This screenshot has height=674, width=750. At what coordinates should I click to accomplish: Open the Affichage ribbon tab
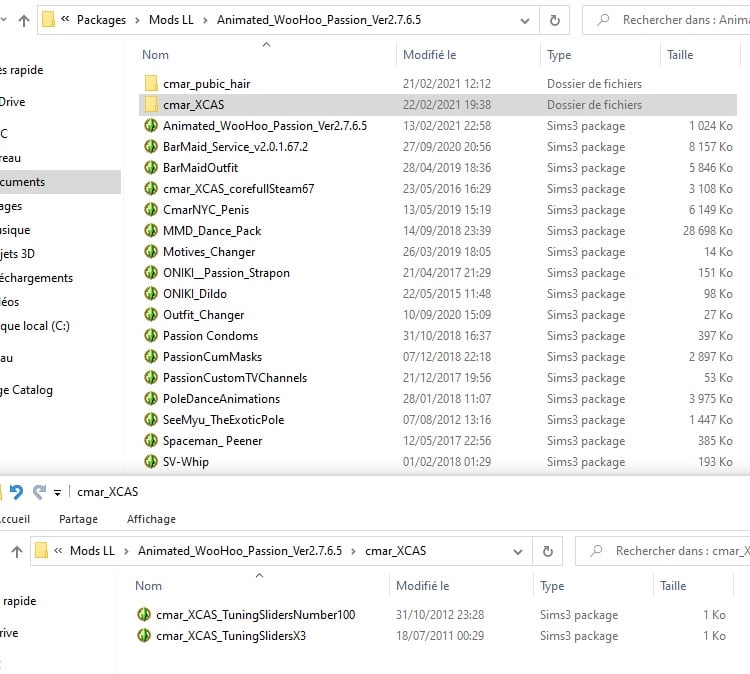tap(151, 519)
